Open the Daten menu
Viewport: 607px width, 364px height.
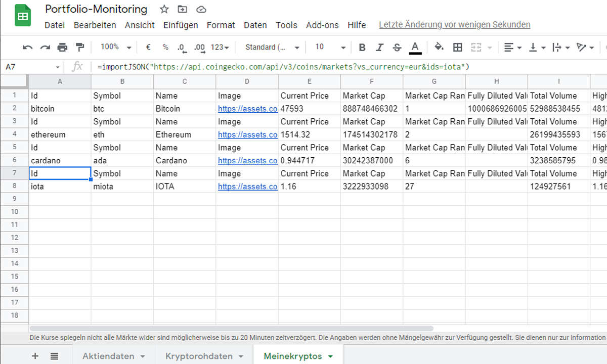[255, 25]
